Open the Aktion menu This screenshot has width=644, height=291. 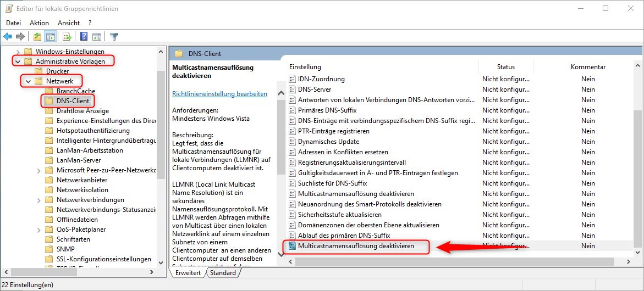coord(39,23)
